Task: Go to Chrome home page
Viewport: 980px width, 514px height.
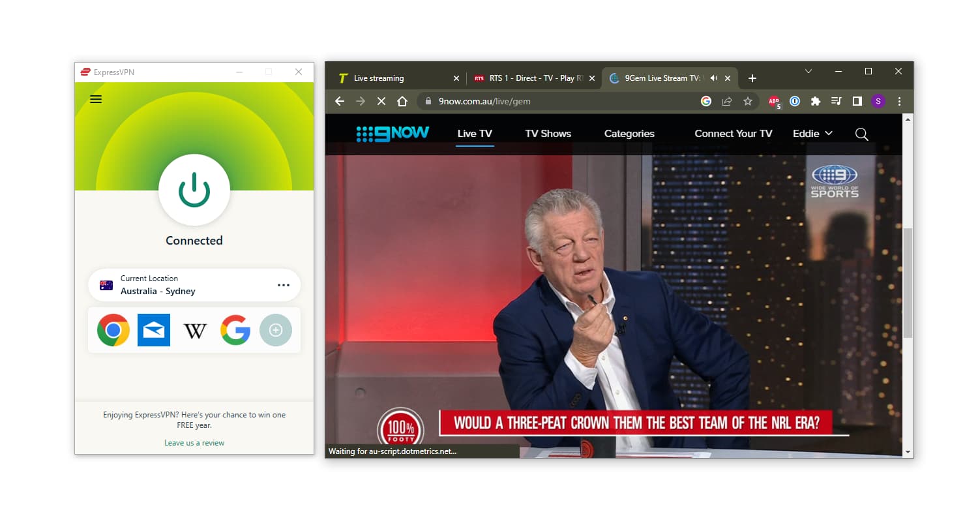Action: point(402,101)
